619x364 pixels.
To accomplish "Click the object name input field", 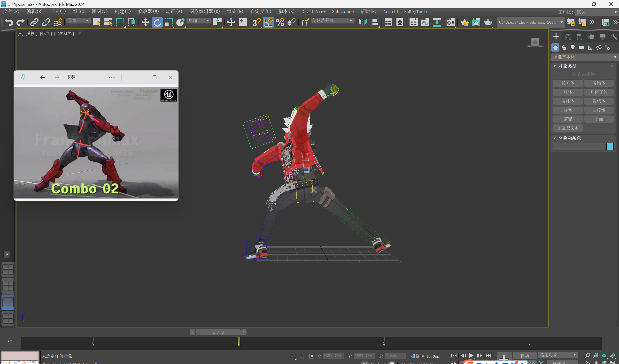I will (x=579, y=147).
